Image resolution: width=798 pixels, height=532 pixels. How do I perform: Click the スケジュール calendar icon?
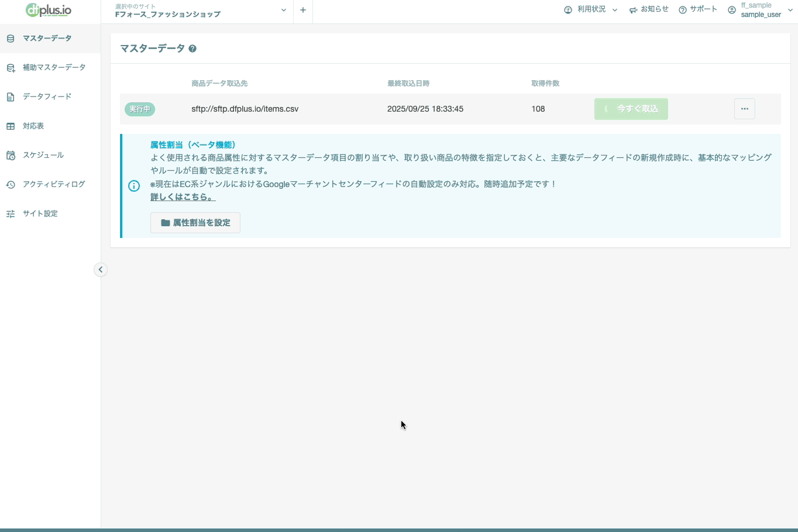(11, 156)
